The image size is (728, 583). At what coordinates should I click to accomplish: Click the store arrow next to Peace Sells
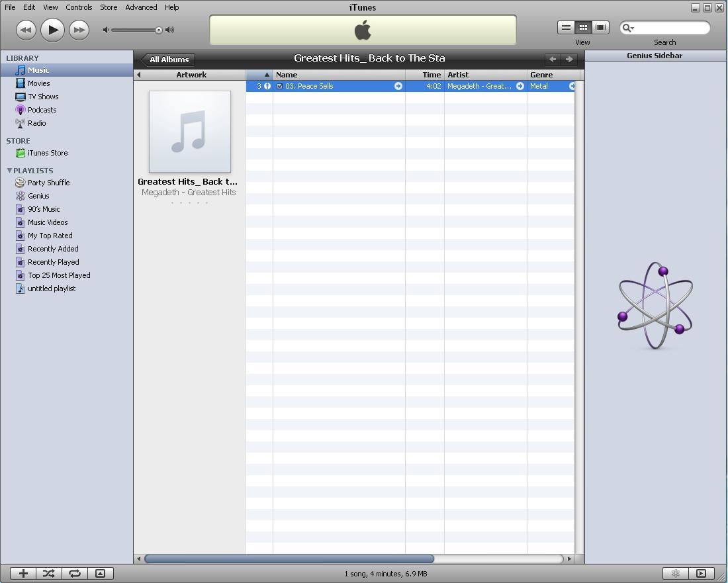click(x=398, y=86)
